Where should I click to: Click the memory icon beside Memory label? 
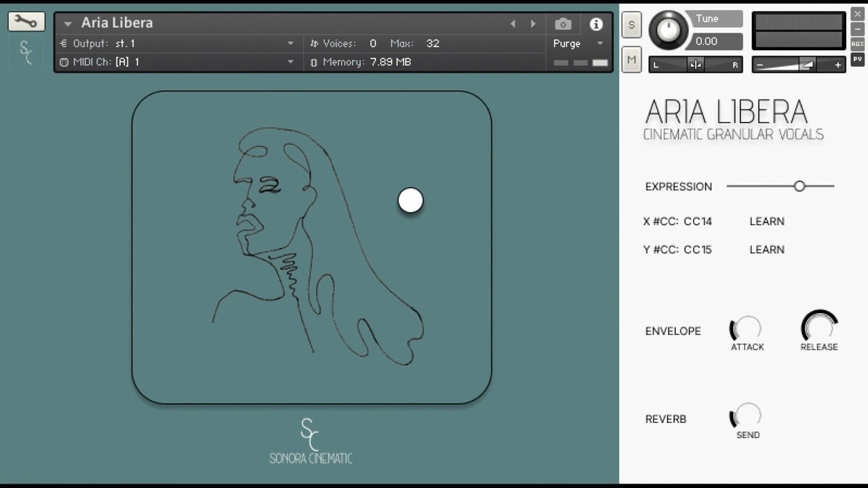[x=314, y=62]
